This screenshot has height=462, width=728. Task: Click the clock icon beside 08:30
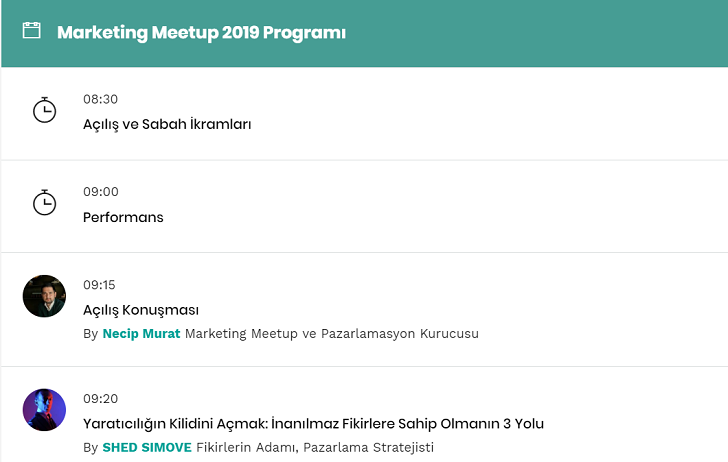[x=44, y=110]
